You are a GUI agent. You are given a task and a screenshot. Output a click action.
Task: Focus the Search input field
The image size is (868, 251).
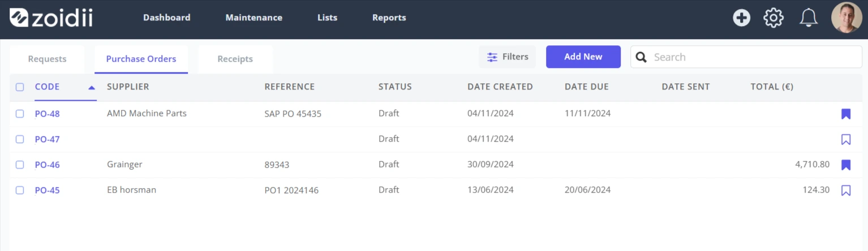pyautogui.click(x=746, y=57)
